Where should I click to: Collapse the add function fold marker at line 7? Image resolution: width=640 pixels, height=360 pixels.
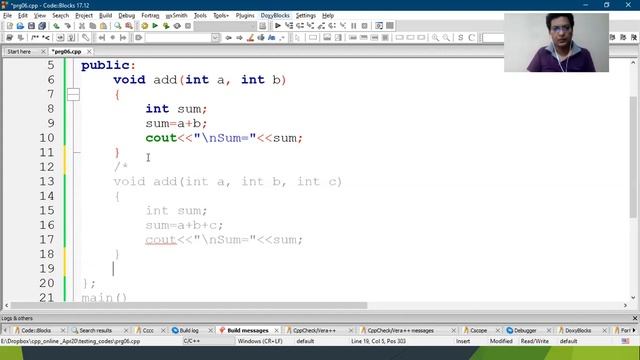(x=73, y=95)
